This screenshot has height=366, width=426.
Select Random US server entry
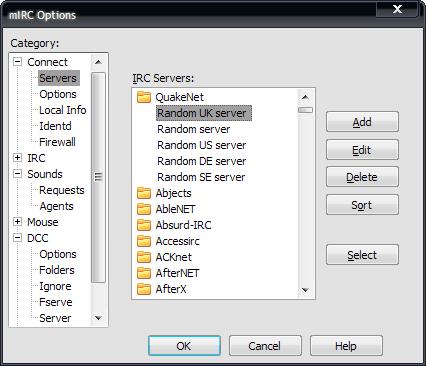click(202, 145)
